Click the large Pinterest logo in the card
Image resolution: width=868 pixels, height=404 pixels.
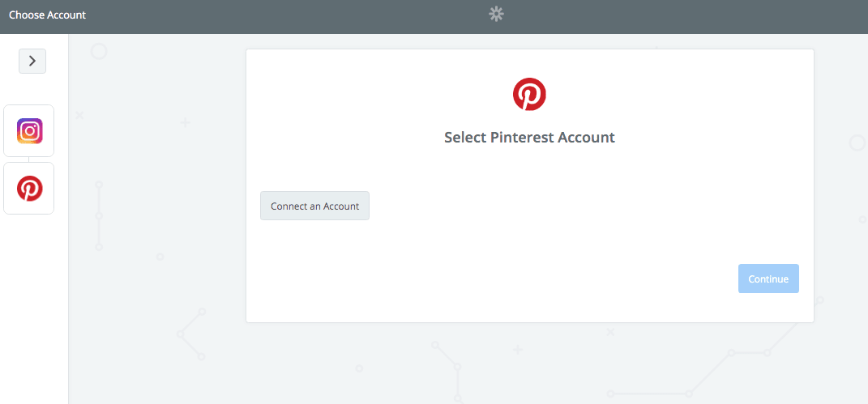(530, 94)
